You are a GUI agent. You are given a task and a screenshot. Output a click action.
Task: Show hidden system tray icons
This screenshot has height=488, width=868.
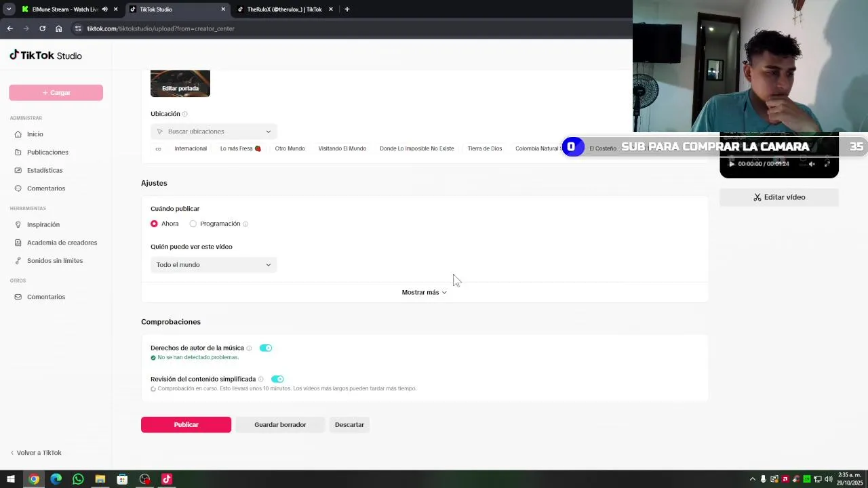[x=752, y=479]
